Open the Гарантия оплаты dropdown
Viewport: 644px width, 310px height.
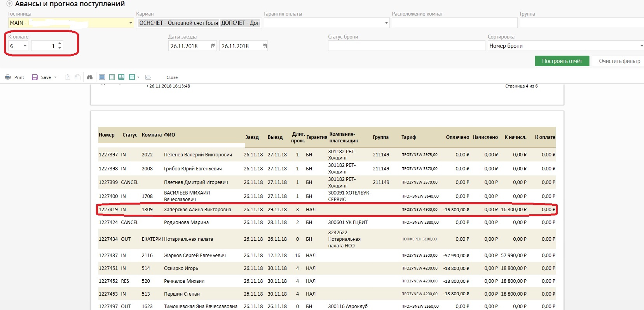tap(386, 23)
